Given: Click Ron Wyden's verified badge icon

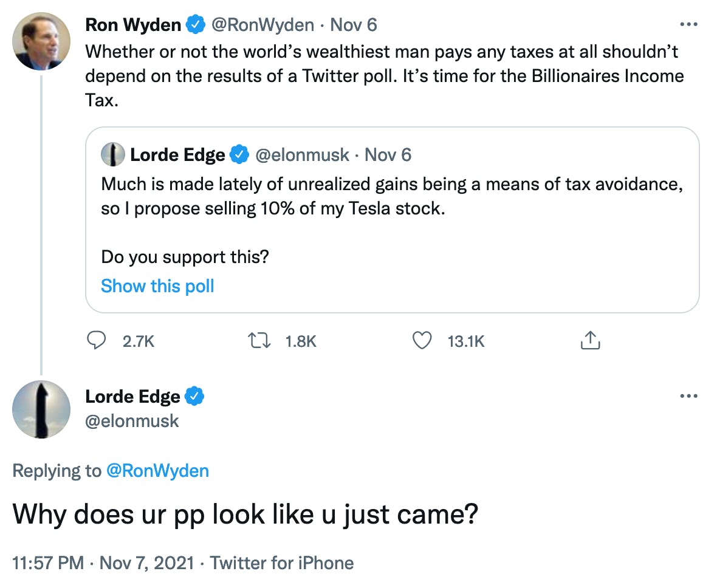Looking at the screenshot, I should click(x=195, y=25).
